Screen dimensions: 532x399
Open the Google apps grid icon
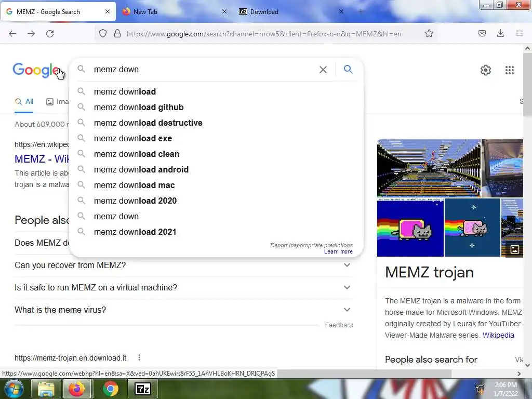[509, 70]
